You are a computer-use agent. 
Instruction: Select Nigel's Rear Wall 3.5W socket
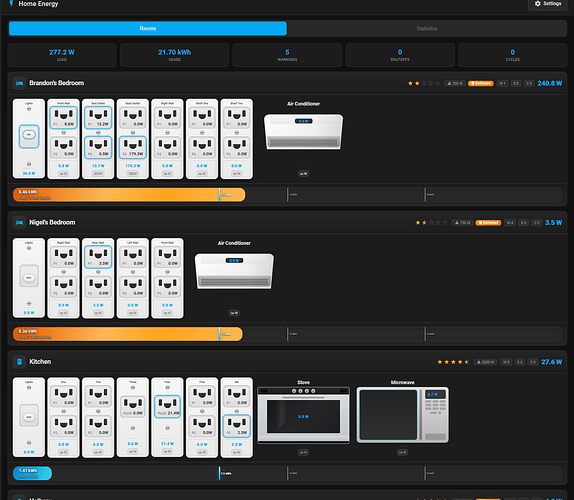(98, 257)
